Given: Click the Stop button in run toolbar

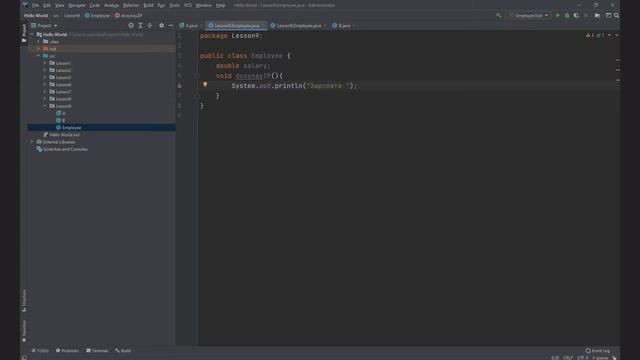Looking at the screenshot, I should pos(586,16).
